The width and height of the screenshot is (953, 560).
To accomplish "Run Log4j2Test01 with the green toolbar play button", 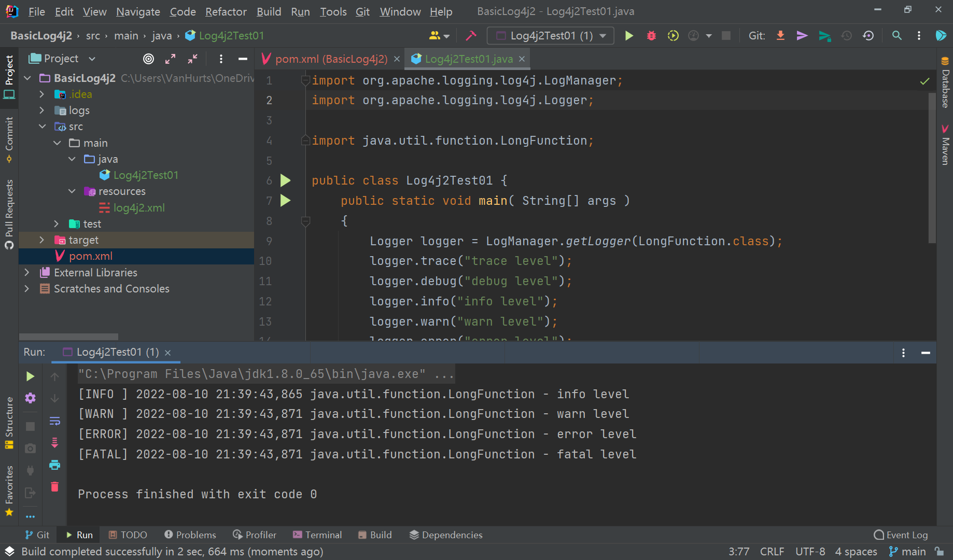I will [629, 36].
